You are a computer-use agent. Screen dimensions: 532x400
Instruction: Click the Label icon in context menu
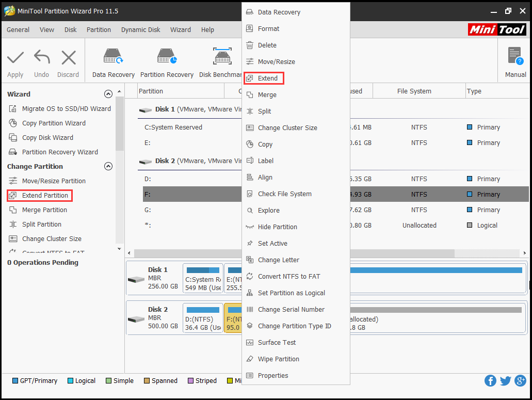(x=250, y=161)
